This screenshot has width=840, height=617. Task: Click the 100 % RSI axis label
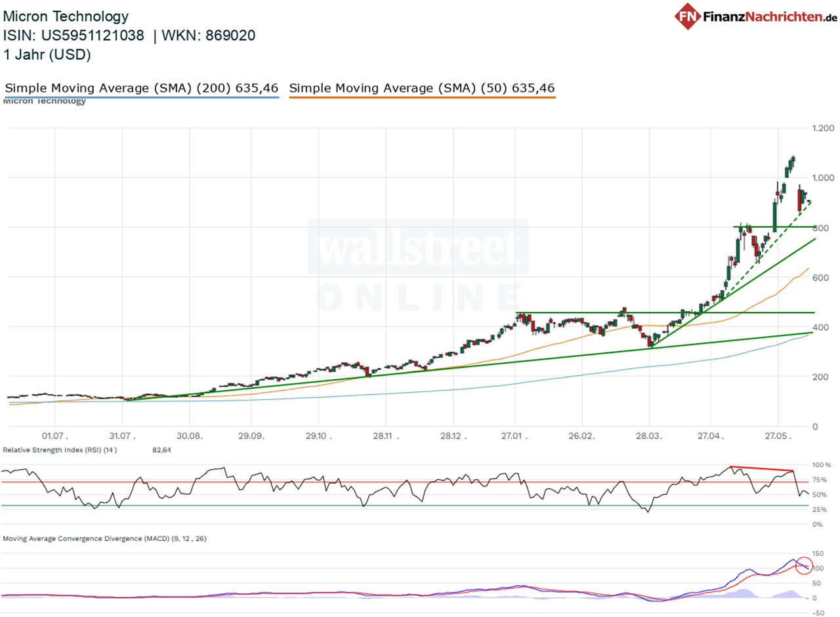point(822,464)
